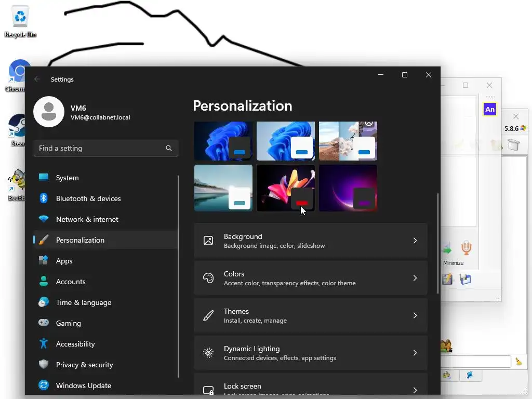532x399 pixels.
Task: Click the search magnifier icon
Action: point(169,148)
